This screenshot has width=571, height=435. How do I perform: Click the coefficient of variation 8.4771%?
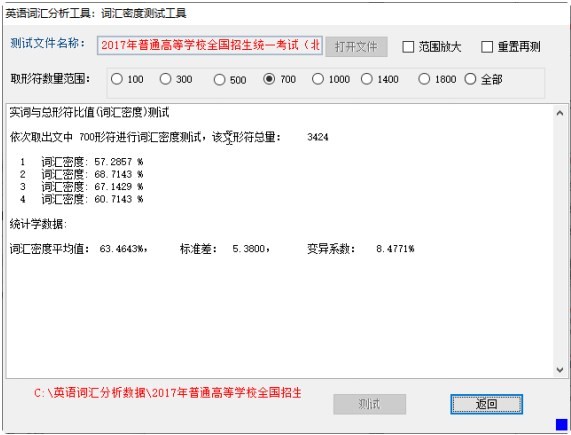(x=395, y=249)
